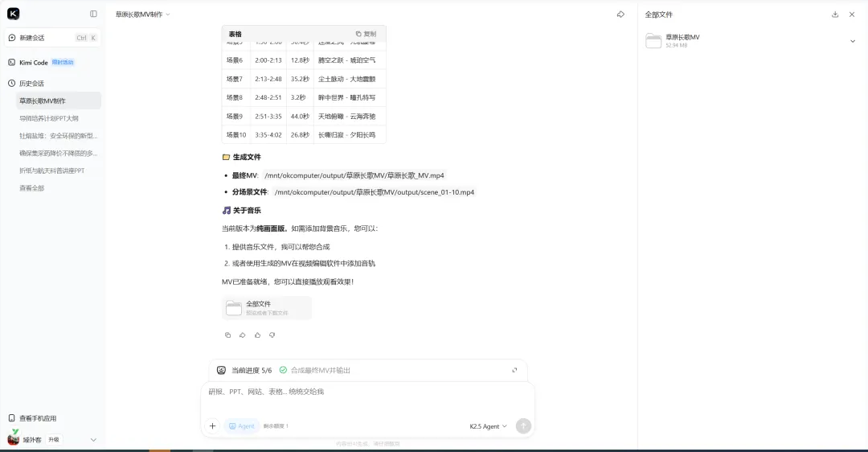Select the 草原长歌MV制作 chat in history
The width and height of the screenshot is (868, 452).
59,101
